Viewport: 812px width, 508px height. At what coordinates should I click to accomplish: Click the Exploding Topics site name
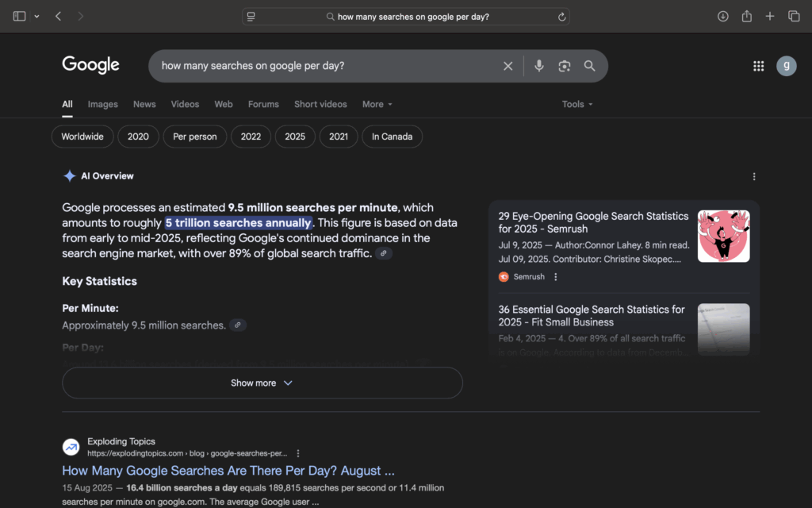121,441
